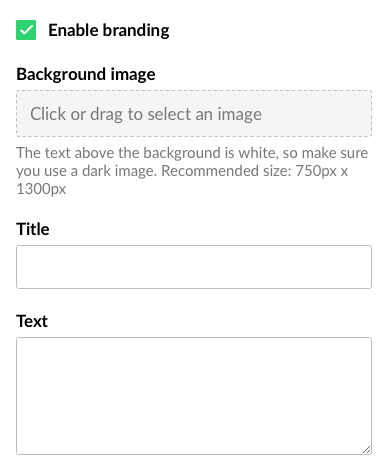Click the word 'branding' beside the checkbox
The width and height of the screenshot is (387, 467).
(136, 30)
